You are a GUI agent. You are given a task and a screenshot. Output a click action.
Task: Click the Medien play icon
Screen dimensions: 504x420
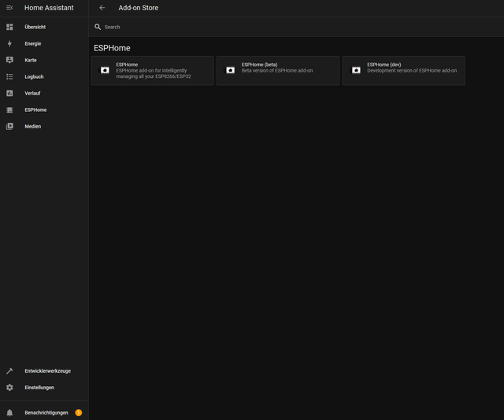click(x=9, y=126)
